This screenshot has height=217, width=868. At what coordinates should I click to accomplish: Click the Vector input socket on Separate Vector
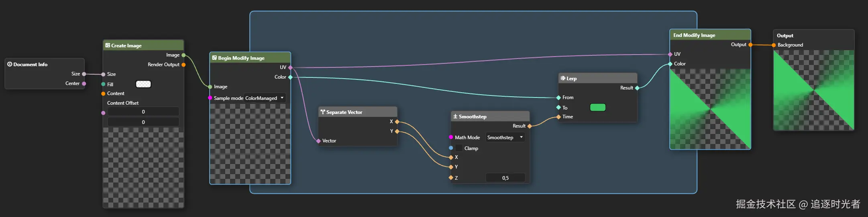click(x=318, y=141)
